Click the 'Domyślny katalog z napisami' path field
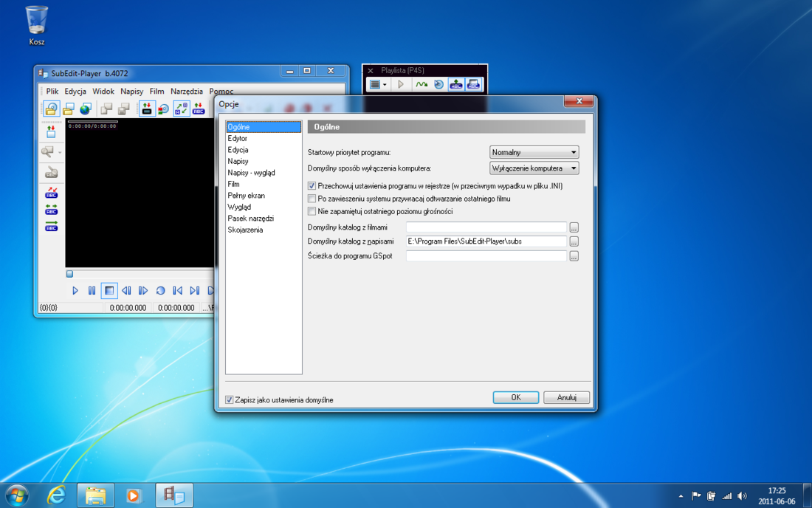 point(486,241)
